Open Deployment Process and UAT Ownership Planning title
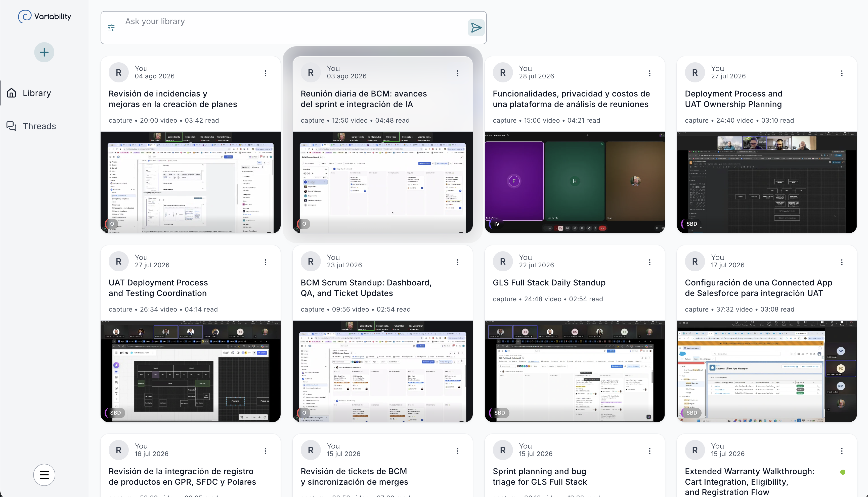 (734, 99)
